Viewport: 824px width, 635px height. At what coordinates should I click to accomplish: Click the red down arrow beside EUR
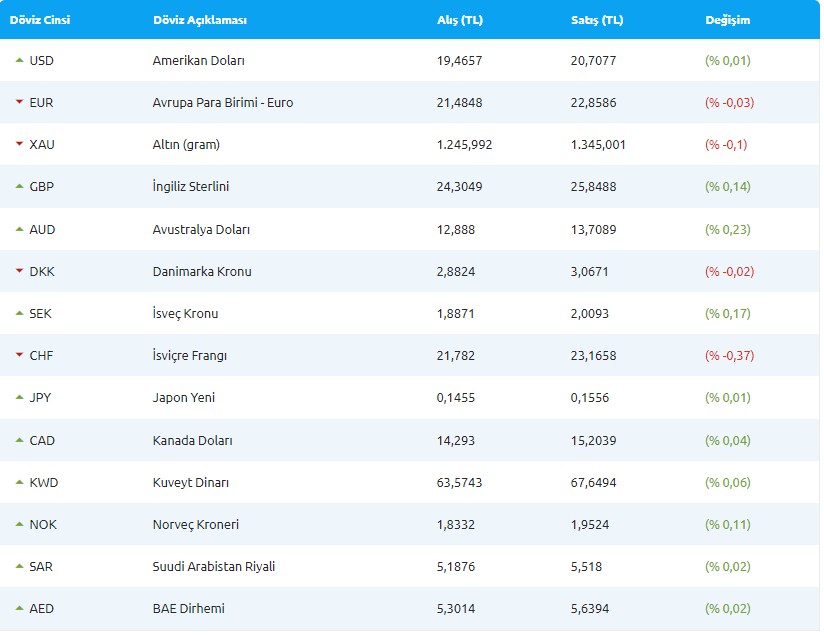tap(19, 102)
